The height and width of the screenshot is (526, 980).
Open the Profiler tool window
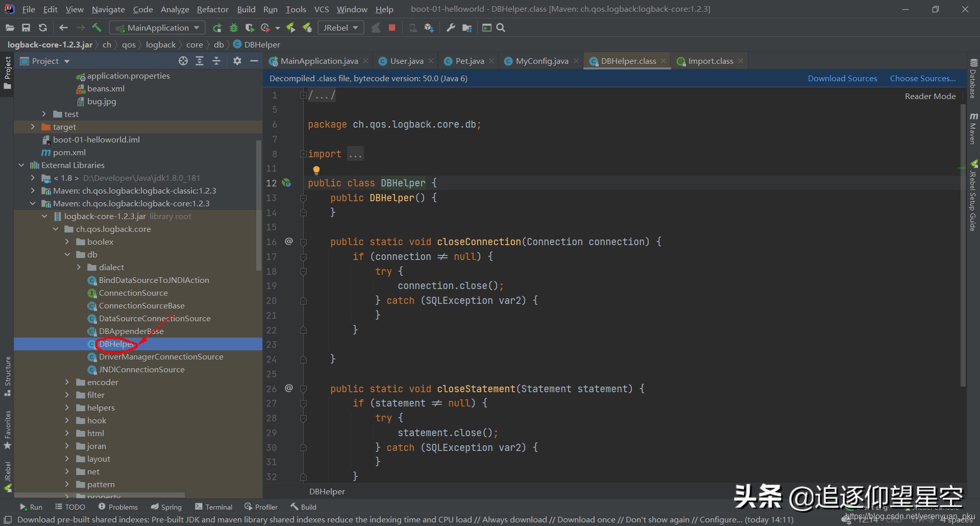pos(261,507)
